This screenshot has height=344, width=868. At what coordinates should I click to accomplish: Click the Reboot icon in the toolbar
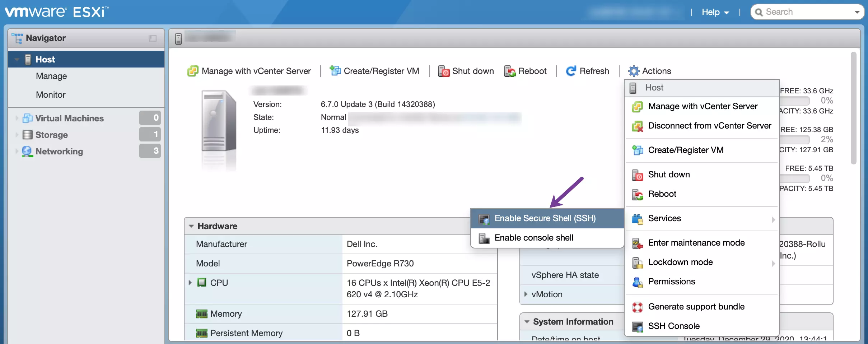510,71
